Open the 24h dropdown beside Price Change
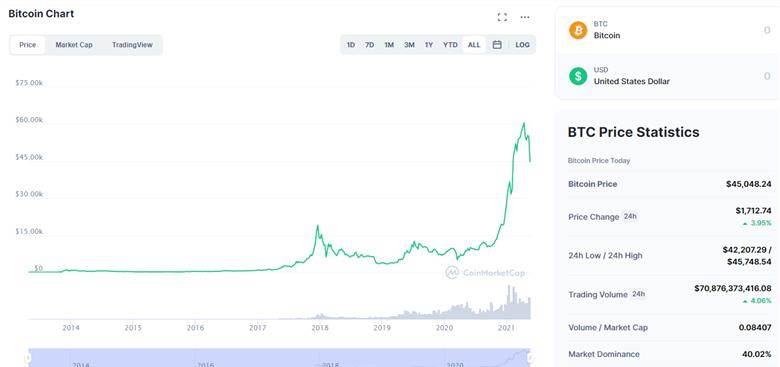Image resolution: width=780 pixels, height=367 pixels. tap(630, 216)
